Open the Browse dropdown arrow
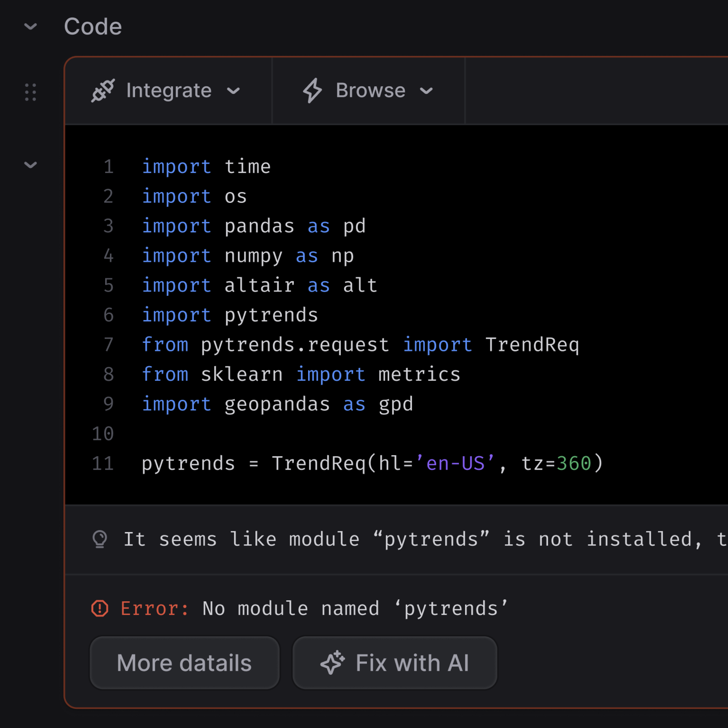The height and width of the screenshot is (728, 728). pos(426,91)
